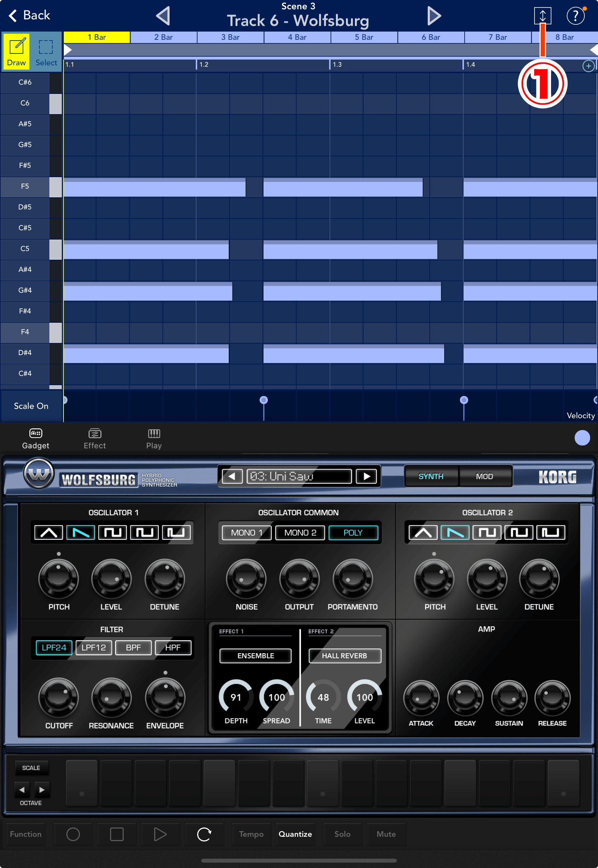Viewport: 598px width, 868px height.
Task: Toggle the SCALE button on keyboard
Action: (x=31, y=768)
